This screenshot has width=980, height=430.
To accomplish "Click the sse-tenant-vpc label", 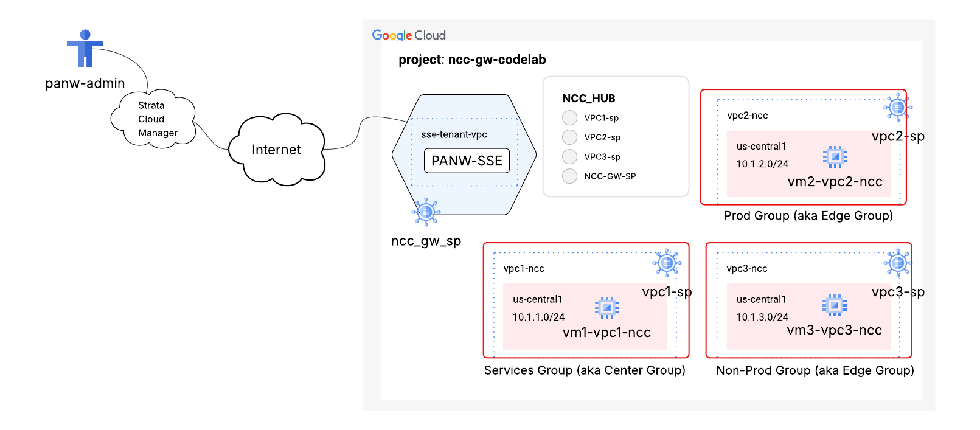I will pyautogui.click(x=454, y=134).
